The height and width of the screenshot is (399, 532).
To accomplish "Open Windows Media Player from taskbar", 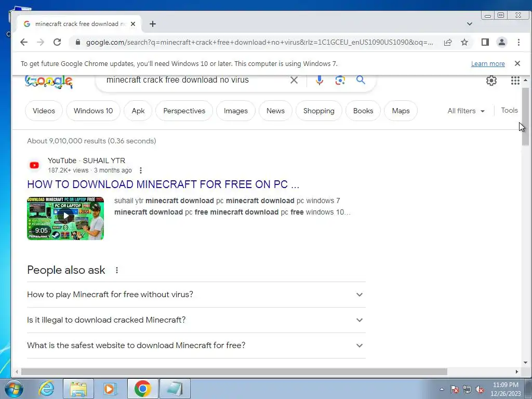I will tap(110, 389).
